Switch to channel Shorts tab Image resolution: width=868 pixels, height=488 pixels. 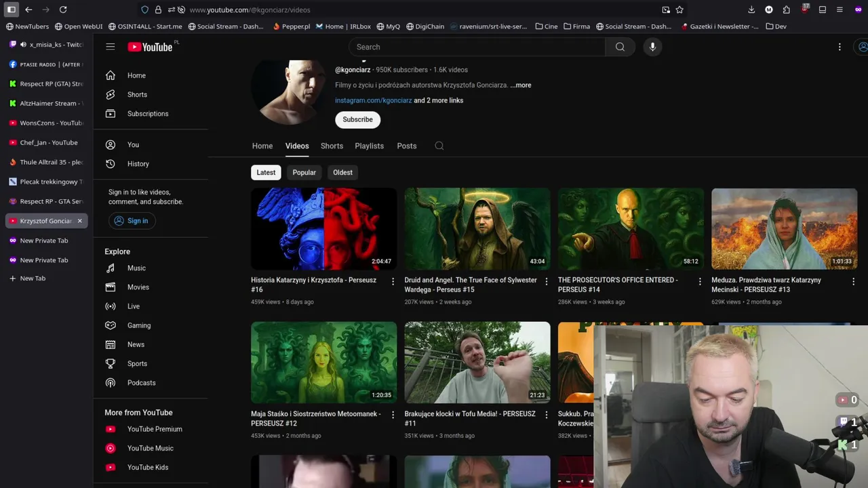[x=332, y=146]
